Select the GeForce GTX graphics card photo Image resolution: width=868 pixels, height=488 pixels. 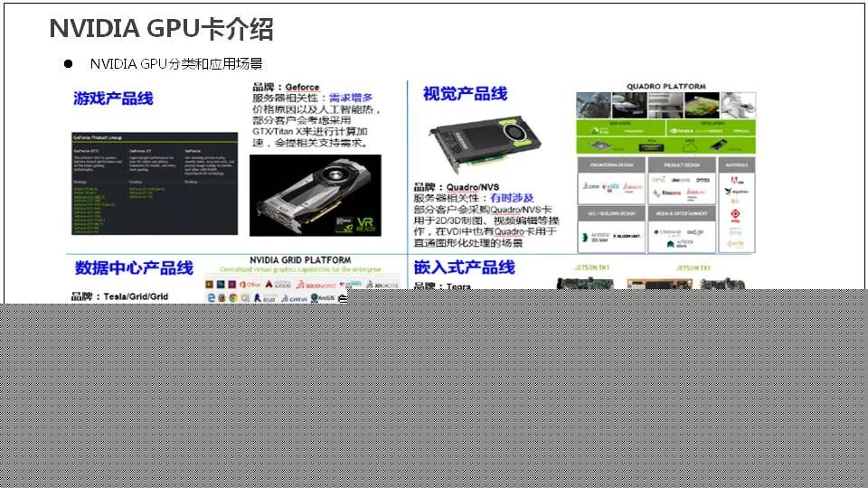tap(316, 196)
